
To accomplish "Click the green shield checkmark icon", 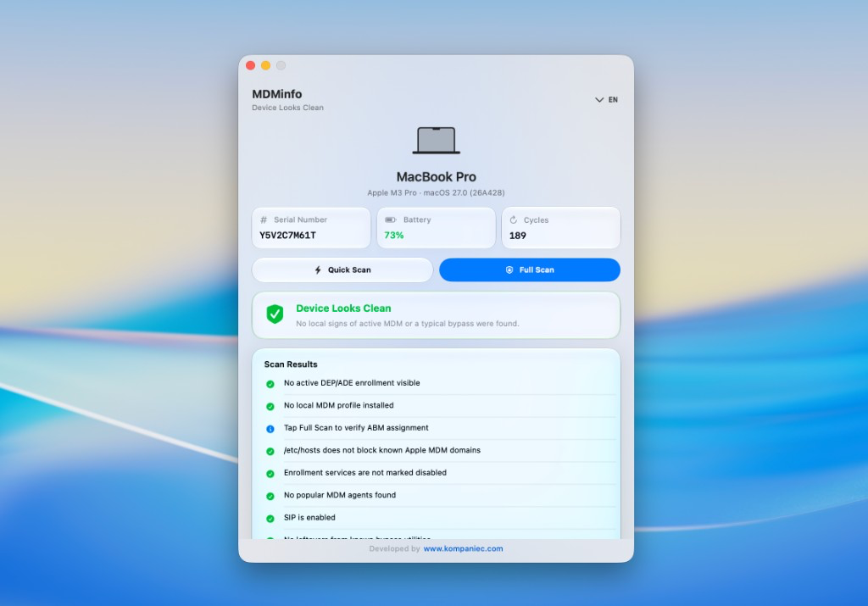I will point(275,314).
